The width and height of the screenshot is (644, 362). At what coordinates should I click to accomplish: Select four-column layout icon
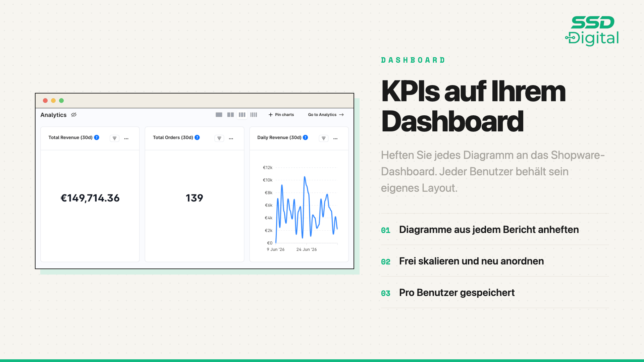[254, 115]
